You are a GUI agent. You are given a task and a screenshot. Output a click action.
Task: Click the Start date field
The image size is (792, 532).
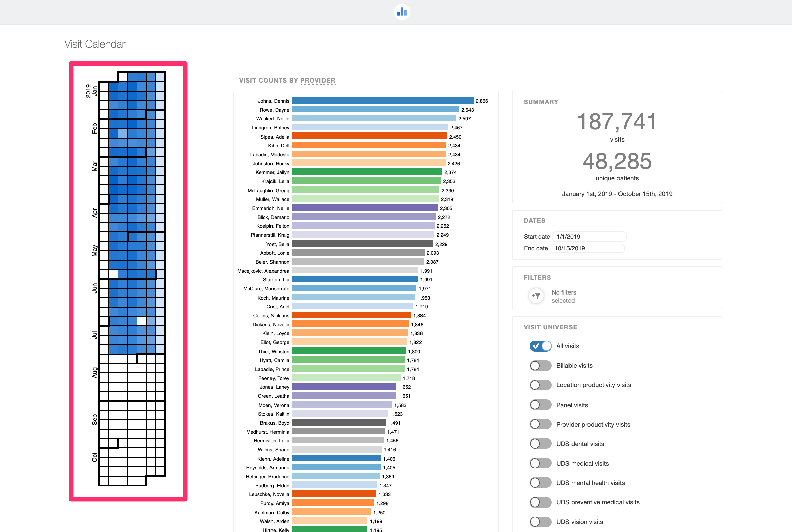pos(589,236)
